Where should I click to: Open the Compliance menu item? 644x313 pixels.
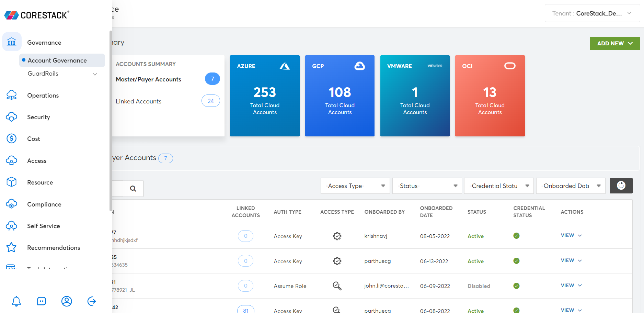(x=44, y=204)
